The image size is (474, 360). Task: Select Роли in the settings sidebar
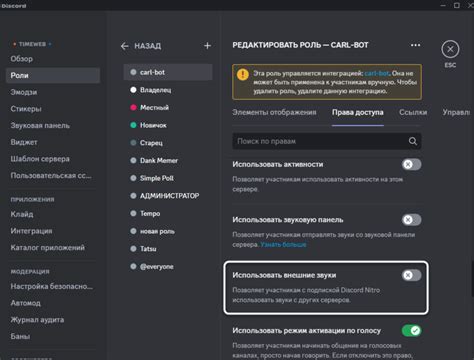(x=53, y=75)
